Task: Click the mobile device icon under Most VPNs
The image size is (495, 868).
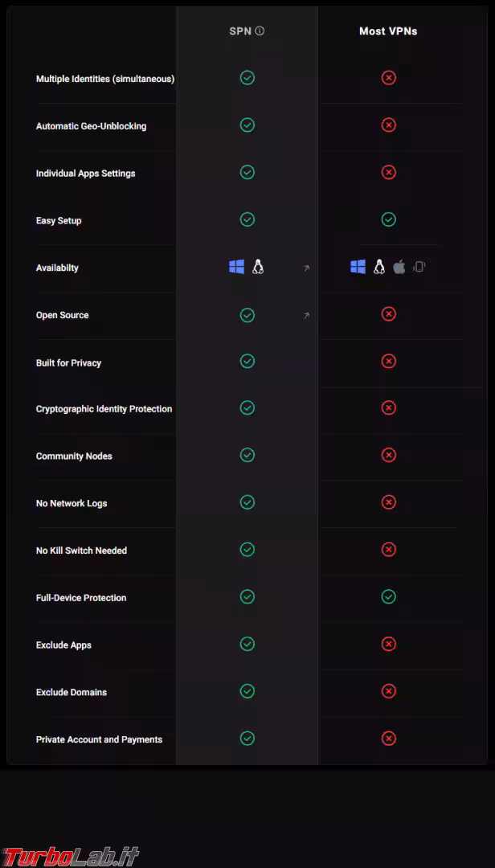Action: 419,267
